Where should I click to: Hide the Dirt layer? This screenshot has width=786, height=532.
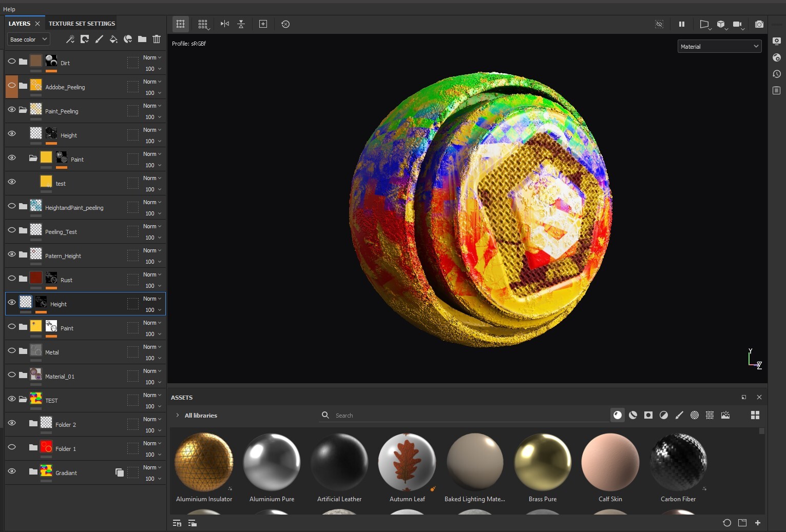click(12, 61)
